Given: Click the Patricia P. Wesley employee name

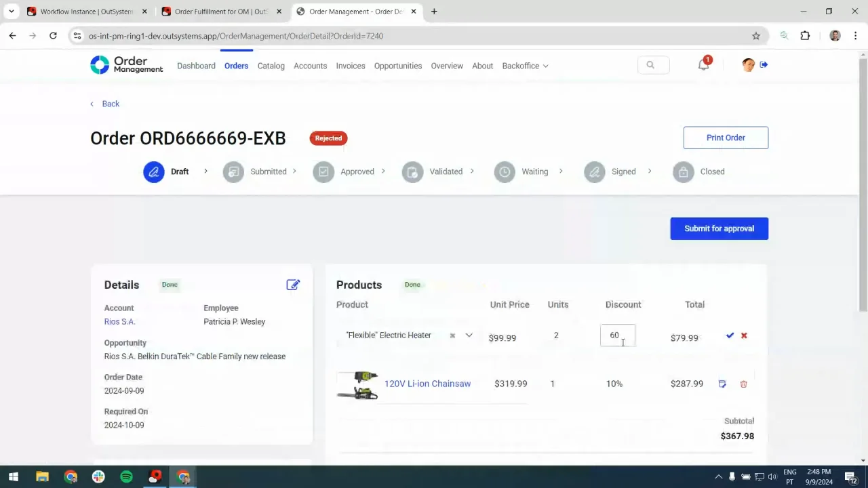Looking at the screenshot, I should tap(234, 322).
